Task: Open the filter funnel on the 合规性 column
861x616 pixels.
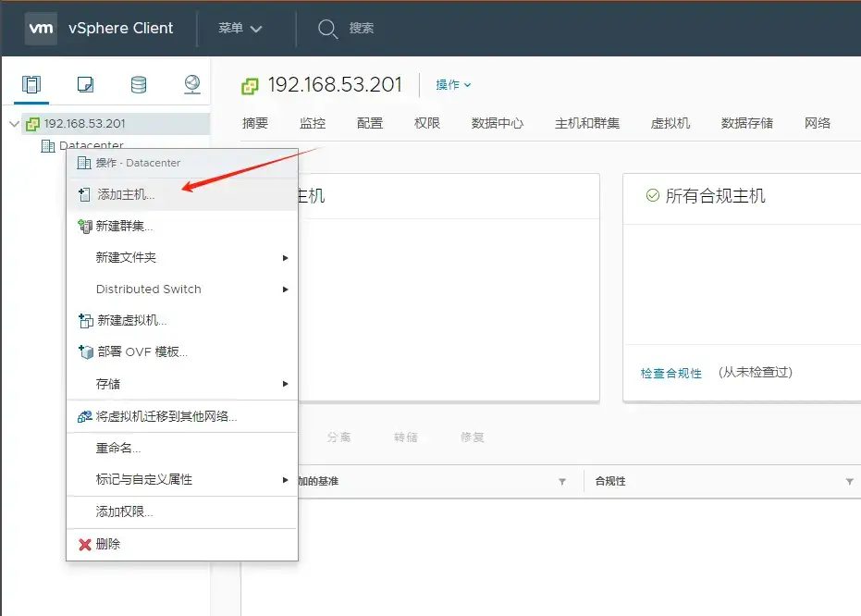Action: point(848,481)
